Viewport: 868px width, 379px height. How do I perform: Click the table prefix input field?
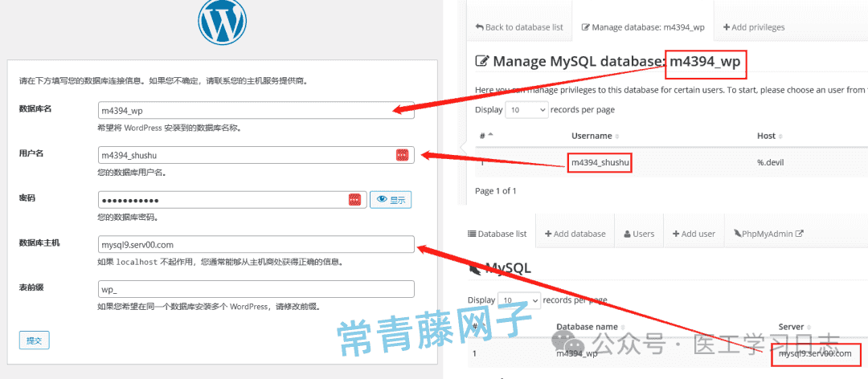(256, 289)
